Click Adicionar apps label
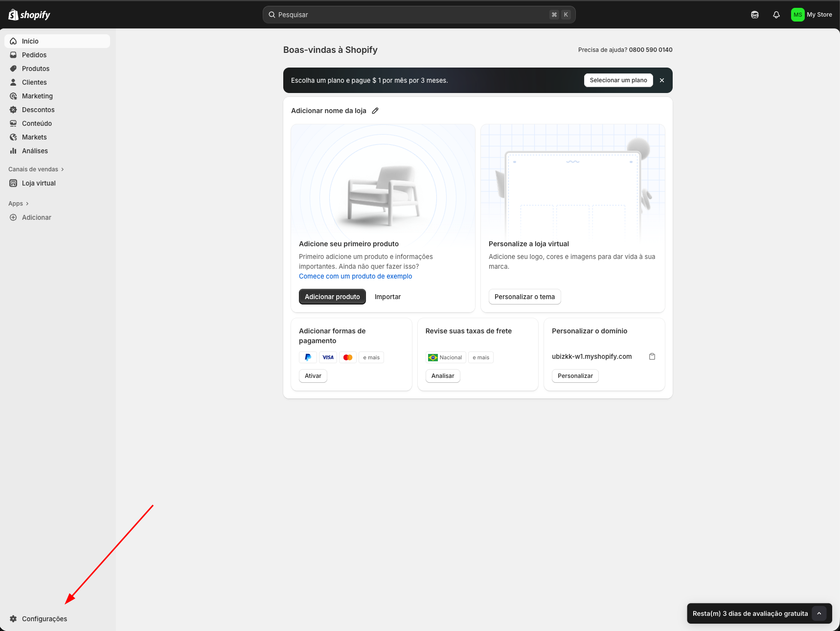The image size is (840, 631). (x=37, y=217)
